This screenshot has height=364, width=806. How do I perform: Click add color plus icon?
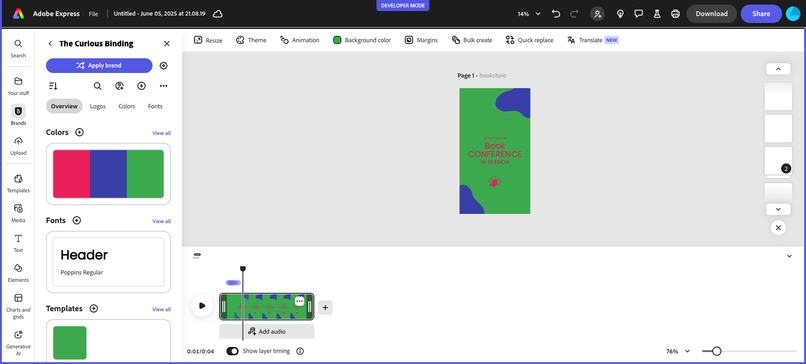point(79,132)
